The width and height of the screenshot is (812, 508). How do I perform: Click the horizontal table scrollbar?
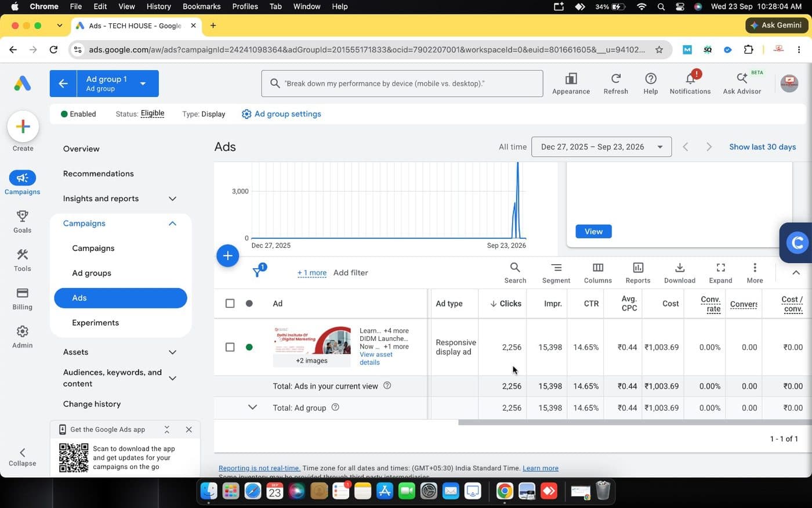(635, 423)
